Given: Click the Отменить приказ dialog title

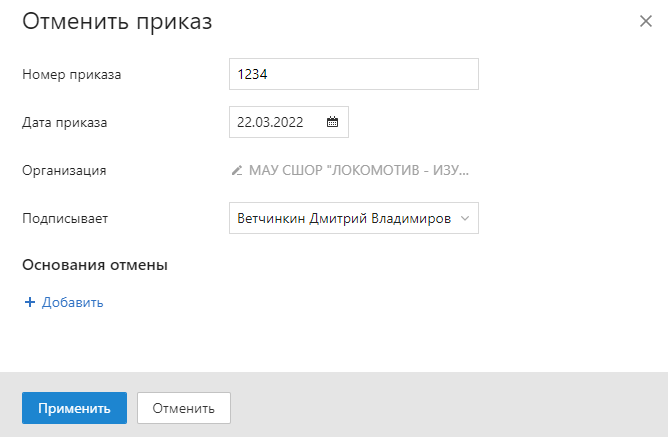Looking at the screenshot, I should pos(117,21).
